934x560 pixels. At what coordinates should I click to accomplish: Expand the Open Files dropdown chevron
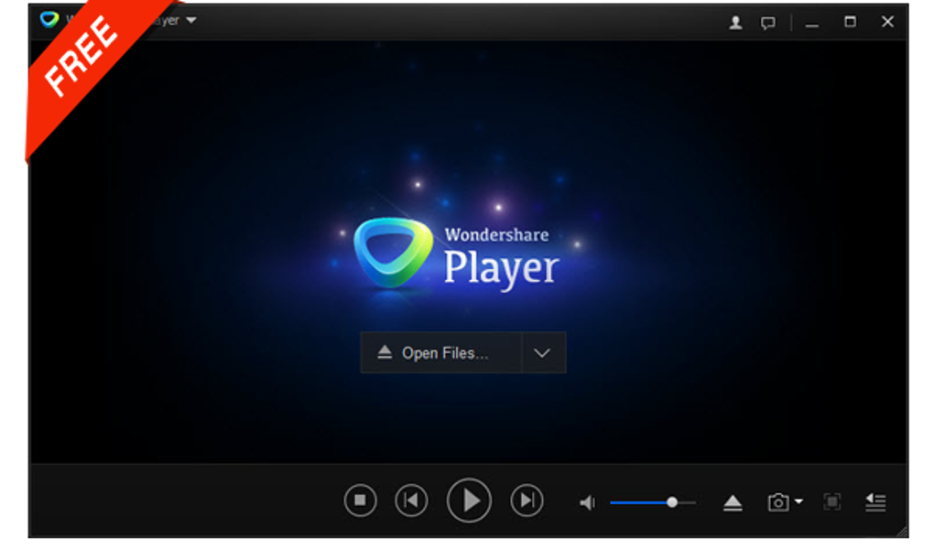(x=542, y=353)
